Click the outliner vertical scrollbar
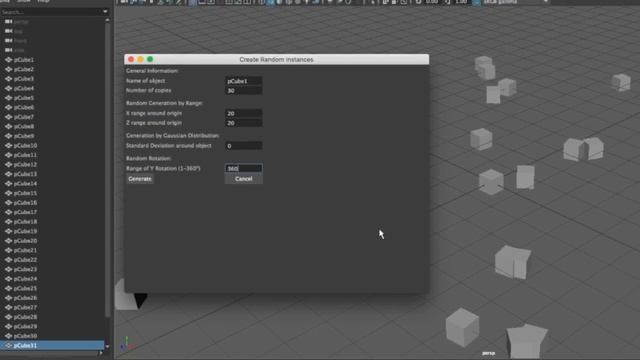The height and width of the screenshot is (360, 640). 107,169
